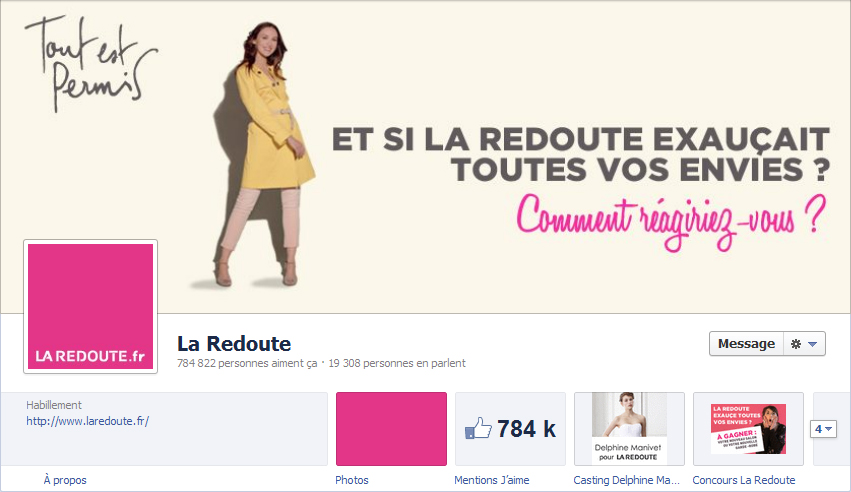The image size is (851, 492).
Task: Open the 784 k likes box
Action: [x=510, y=429]
